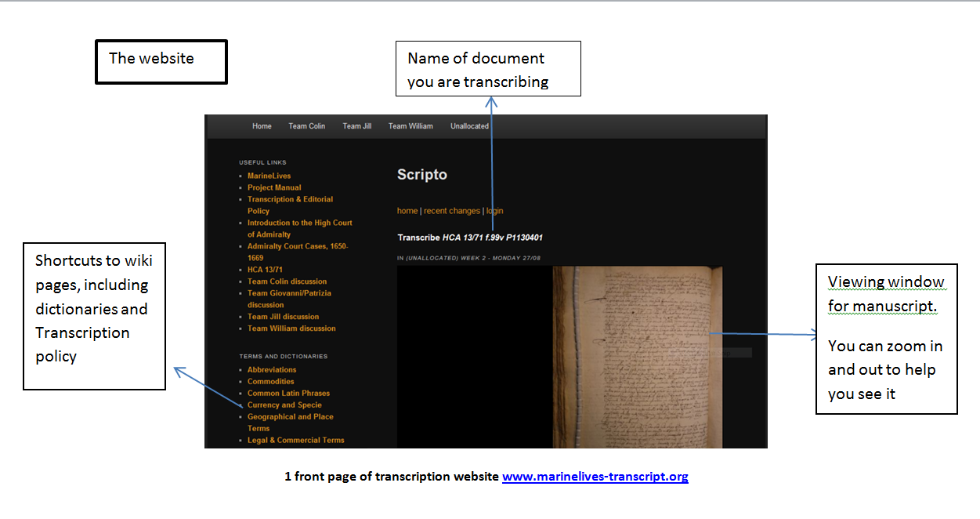Image resolution: width=980 pixels, height=519 pixels.
Task: Open Introduction to the High Court of Admiralty
Action: (299, 223)
